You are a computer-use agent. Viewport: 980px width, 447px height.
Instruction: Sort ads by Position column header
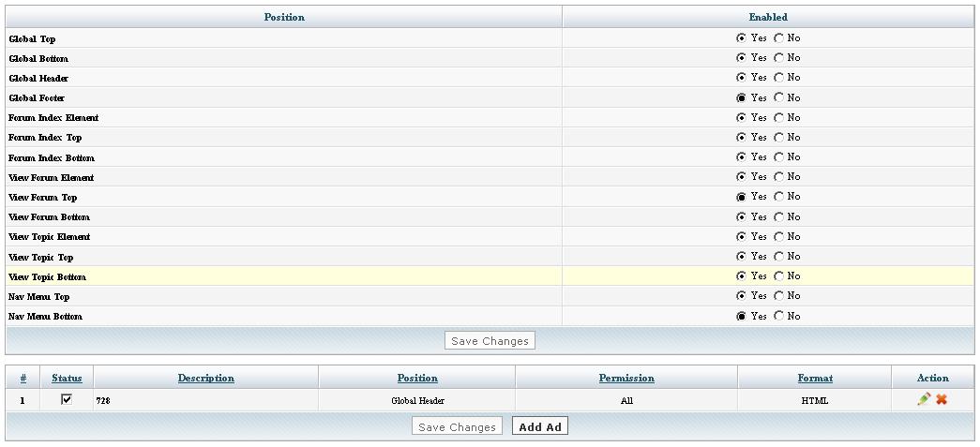click(x=416, y=378)
